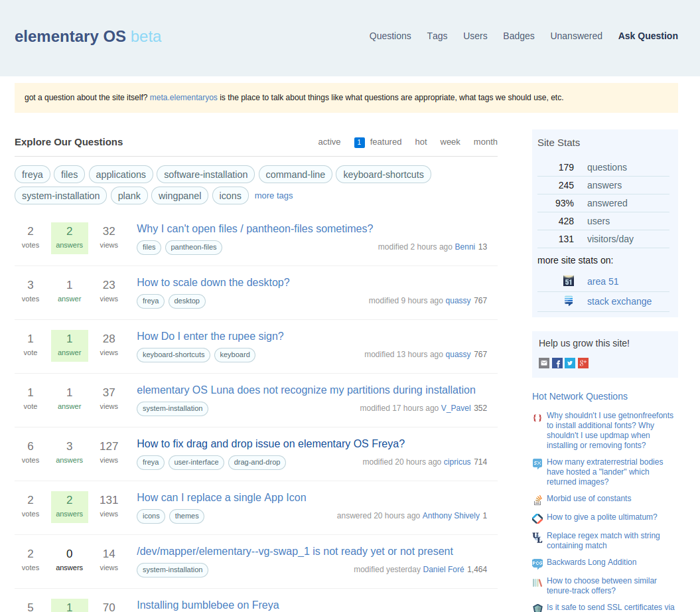Click the elementary OS beta logo
Screen dimensions: 700x612
click(x=88, y=37)
